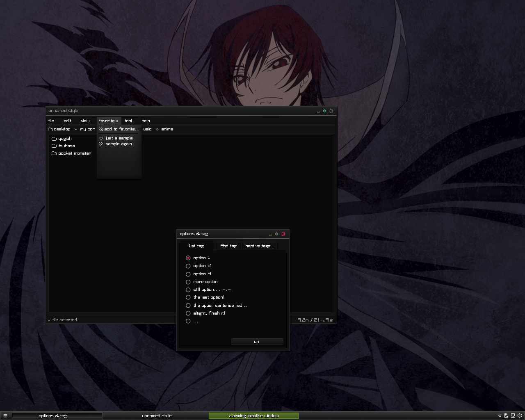Go to 'desktop' in the breadcrumb
Screen dimensions: 525x420
62,129
